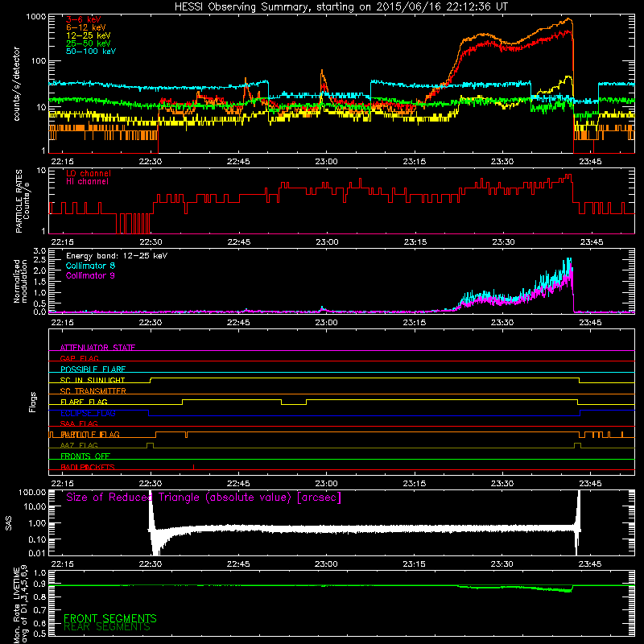The image size is (644, 644).
Task: Select the 'LO channel' legend label
Action: point(88,173)
